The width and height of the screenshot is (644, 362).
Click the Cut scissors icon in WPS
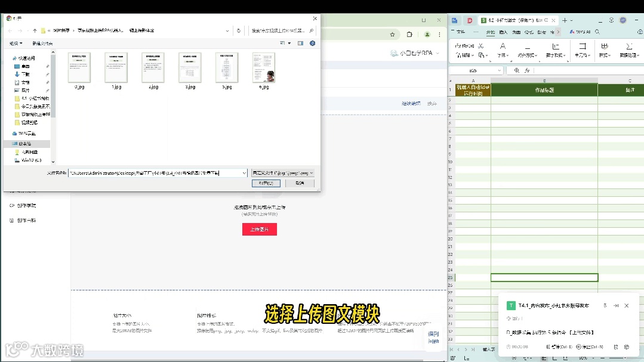click(x=481, y=46)
